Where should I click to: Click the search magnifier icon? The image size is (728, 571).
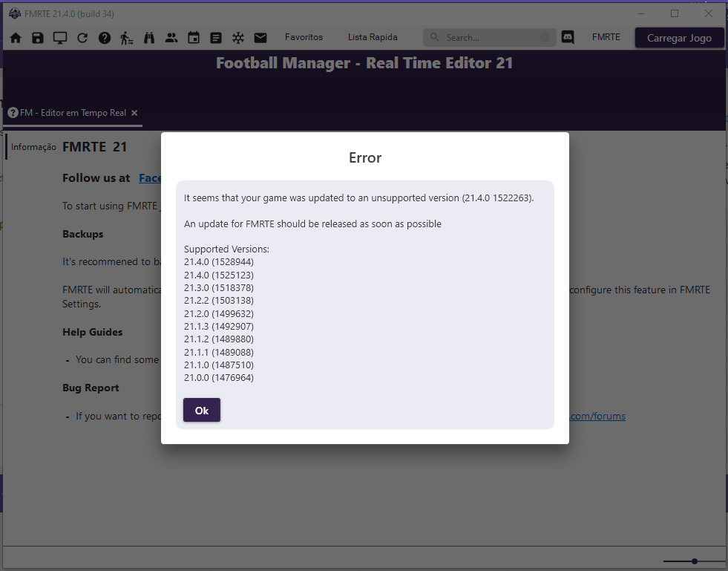point(435,37)
